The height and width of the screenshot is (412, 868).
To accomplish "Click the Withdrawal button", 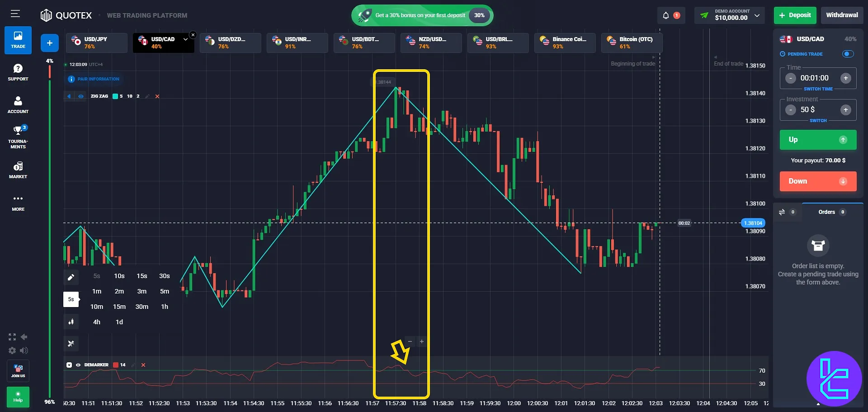I will [x=842, y=15].
